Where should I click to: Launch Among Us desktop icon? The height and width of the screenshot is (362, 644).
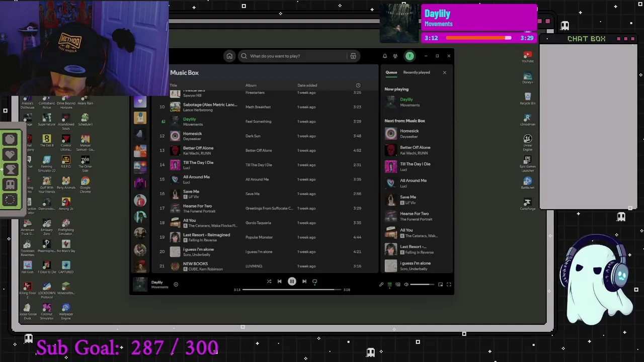click(66, 204)
